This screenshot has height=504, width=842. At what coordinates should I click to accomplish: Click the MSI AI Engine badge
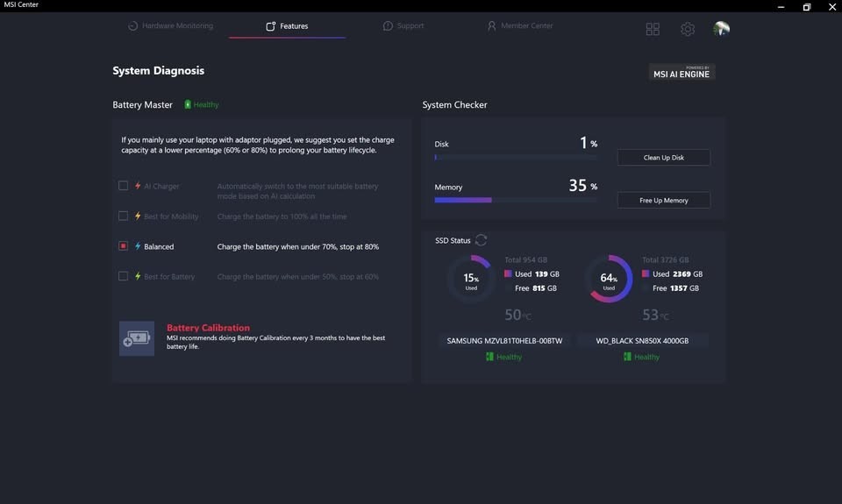point(681,72)
